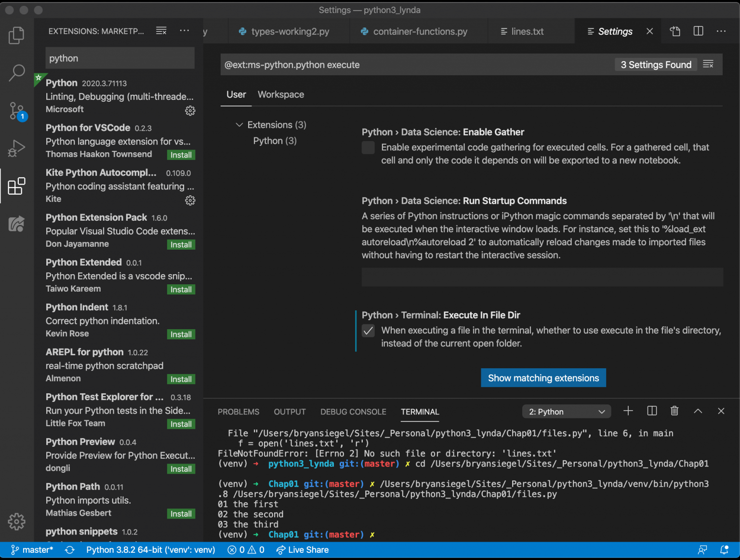Open manage gear for Kite extension

[190, 200]
